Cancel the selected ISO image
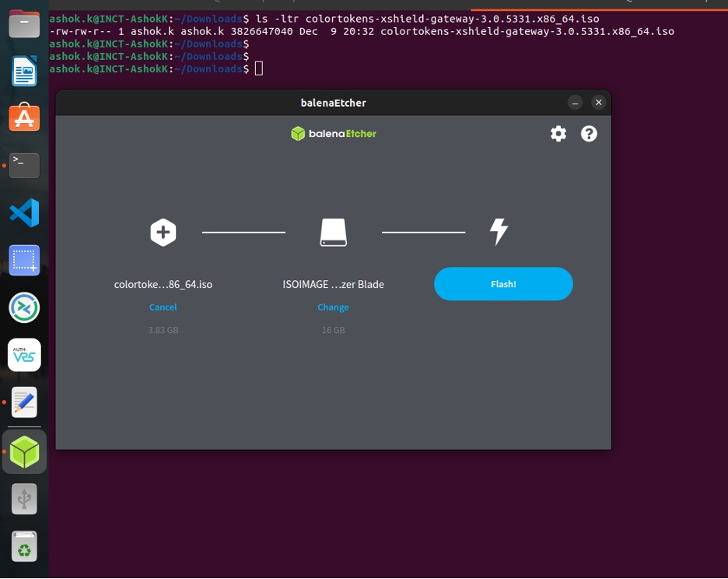This screenshot has width=728, height=579. tap(163, 307)
